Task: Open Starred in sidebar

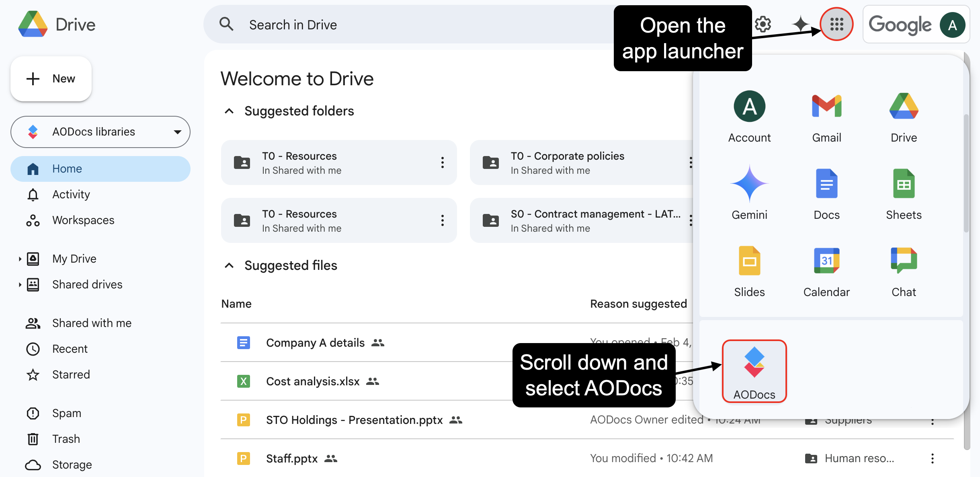Action: point(100,375)
